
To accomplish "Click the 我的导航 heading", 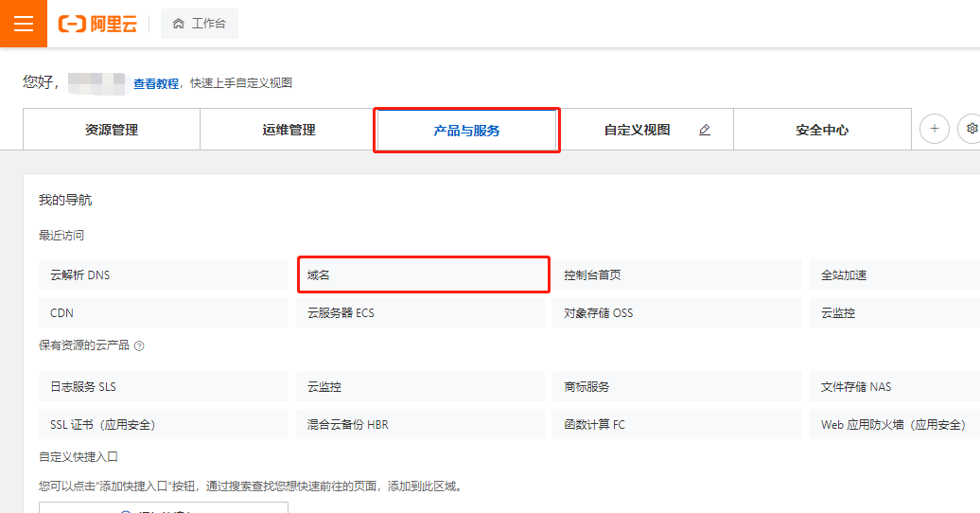I will coord(65,201).
